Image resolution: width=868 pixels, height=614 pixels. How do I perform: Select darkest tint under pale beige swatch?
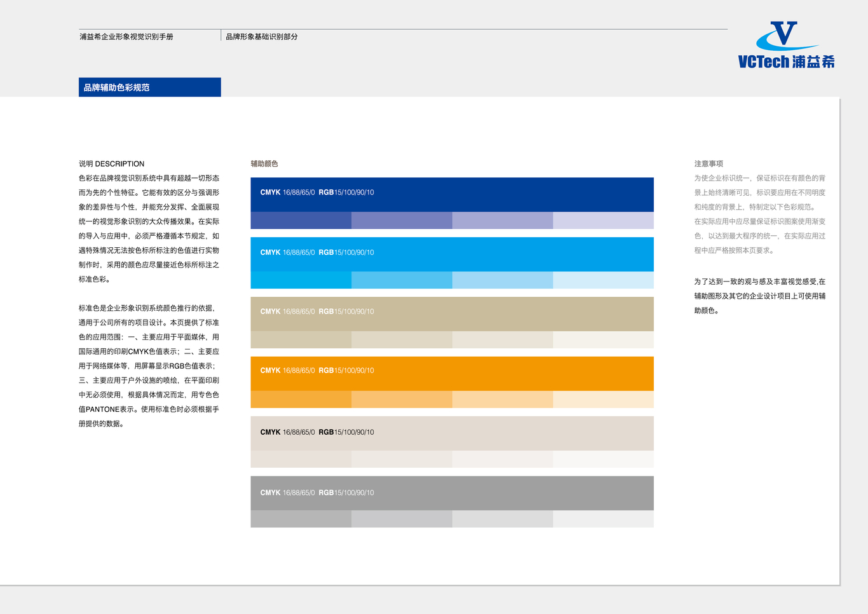coord(301,459)
